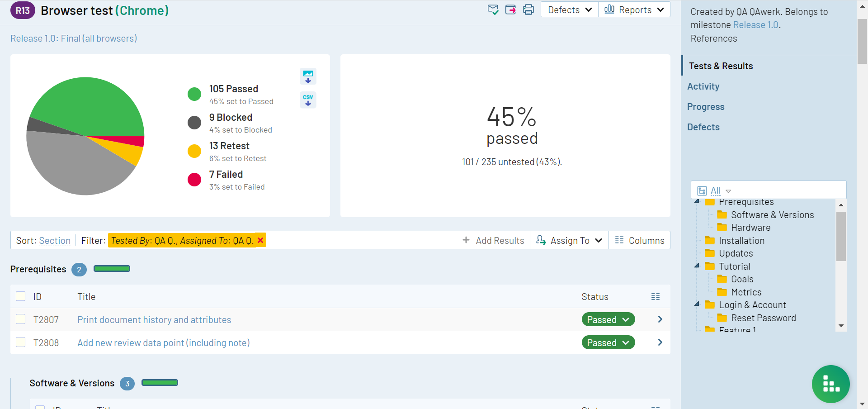Collapse the Tutorial folder in the tree
This screenshot has width=868, height=409.
click(697, 266)
